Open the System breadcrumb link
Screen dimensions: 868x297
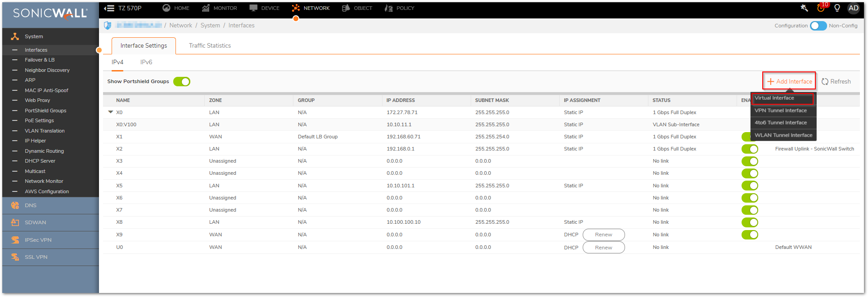[x=210, y=26]
